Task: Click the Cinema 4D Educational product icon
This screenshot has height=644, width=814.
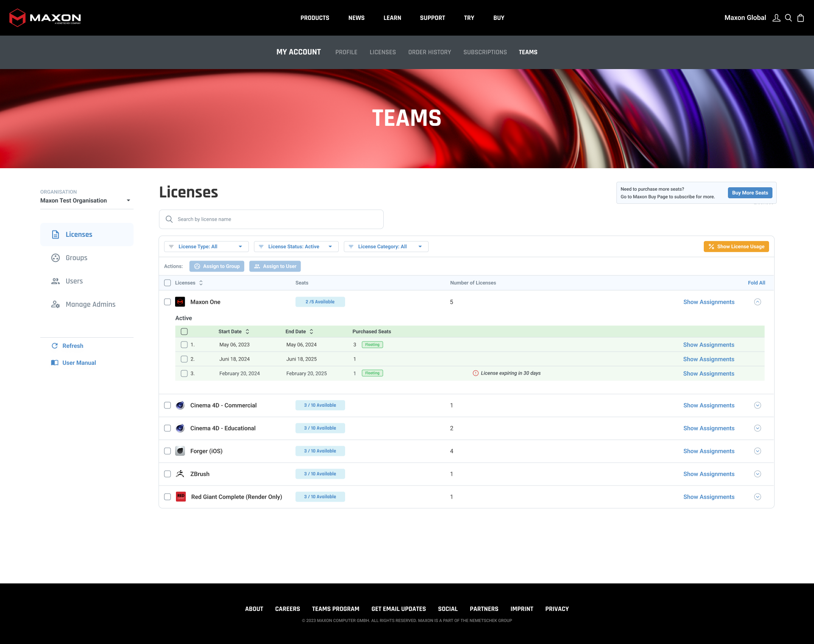Action: point(180,428)
